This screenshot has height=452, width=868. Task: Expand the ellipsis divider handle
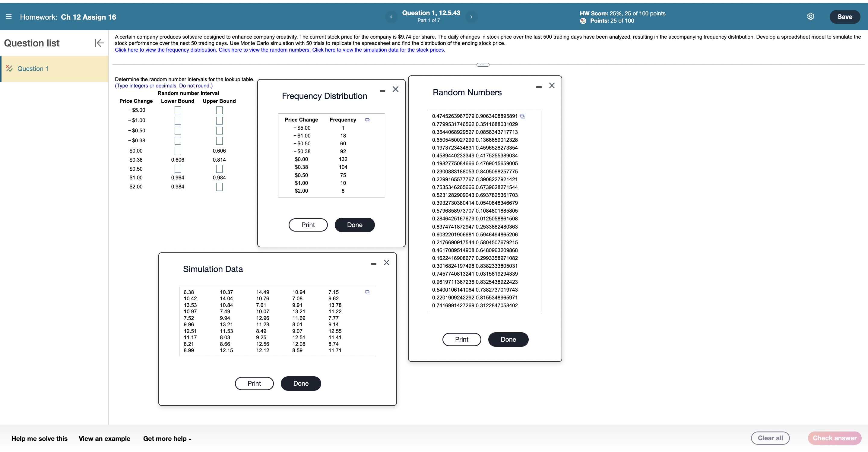tap(483, 65)
